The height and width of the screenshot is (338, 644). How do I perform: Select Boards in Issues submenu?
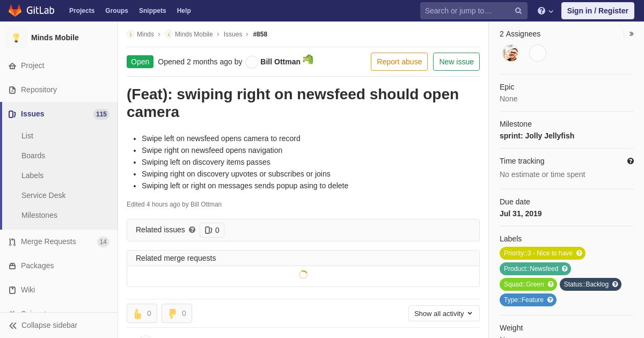(33, 156)
